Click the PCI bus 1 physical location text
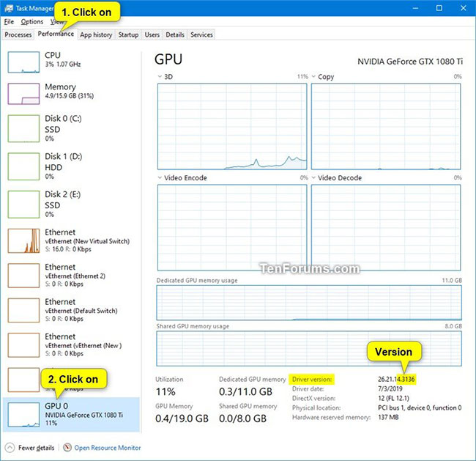Image resolution: width=476 pixels, height=461 pixels. [x=420, y=407]
